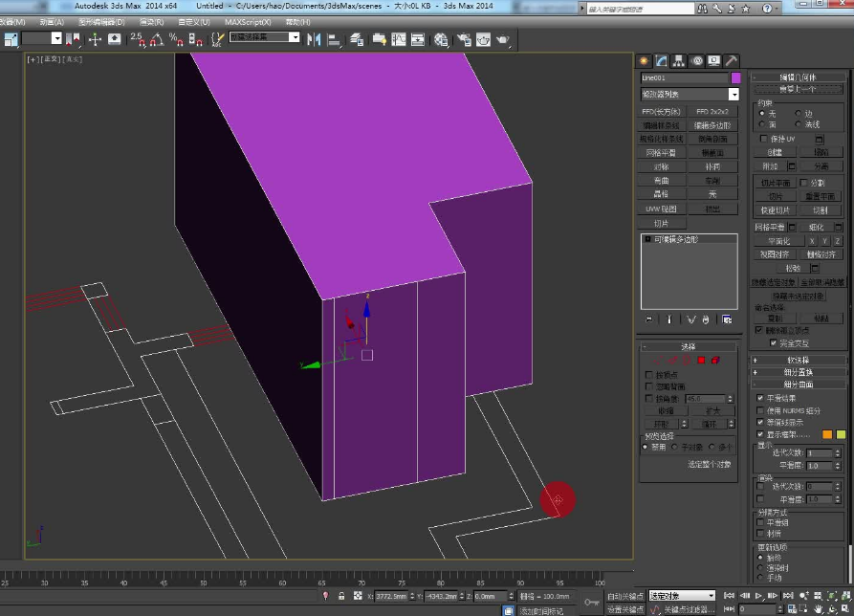Image resolution: width=854 pixels, height=616 pixels.
Task: Click the Line001 object color swatch
Action: 737,78
